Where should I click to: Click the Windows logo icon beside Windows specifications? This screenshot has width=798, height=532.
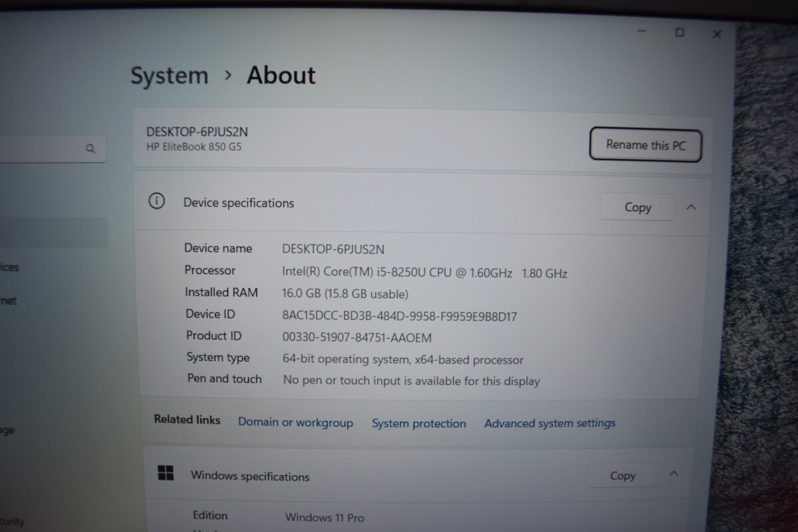coord(166,473)
